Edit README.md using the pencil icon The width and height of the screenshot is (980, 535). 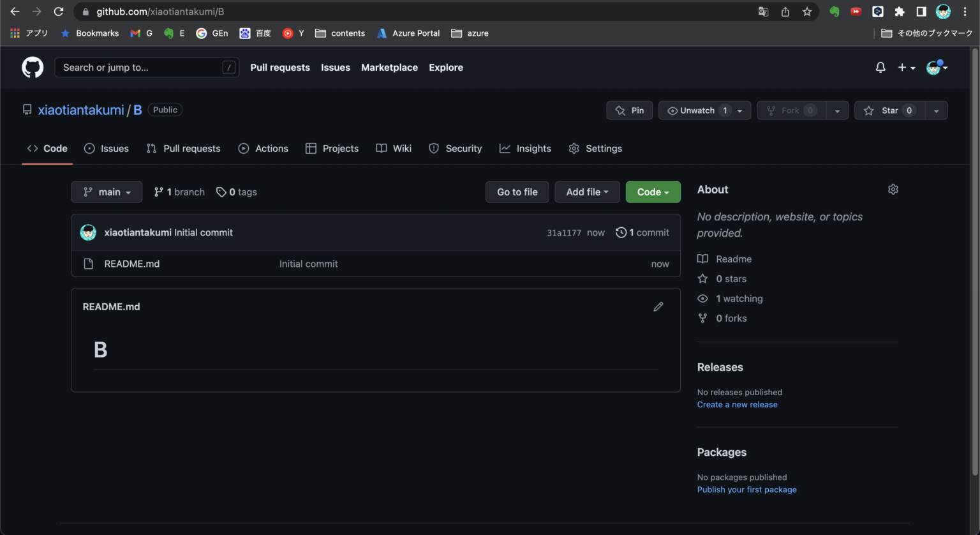[x=658, y=306]
